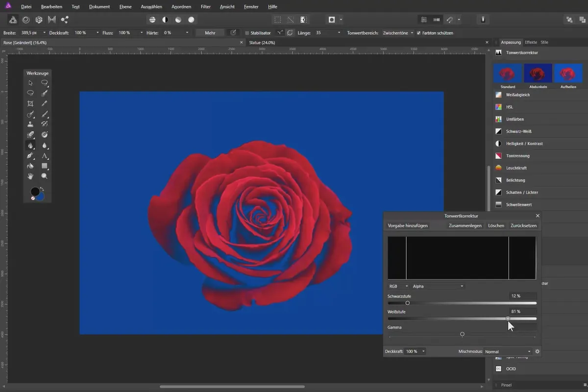The image size is (588, 392).
Task: Open the Fluss flow dropdown
Action: coord(142,33)
